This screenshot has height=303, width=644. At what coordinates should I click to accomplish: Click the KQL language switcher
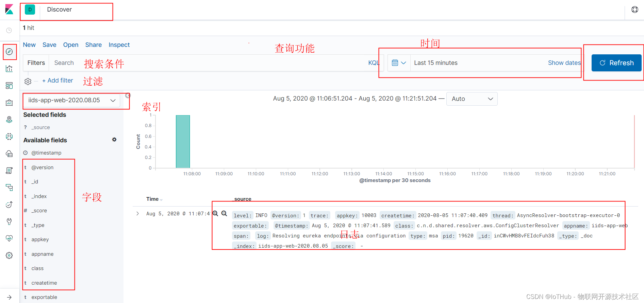(374, 63)
